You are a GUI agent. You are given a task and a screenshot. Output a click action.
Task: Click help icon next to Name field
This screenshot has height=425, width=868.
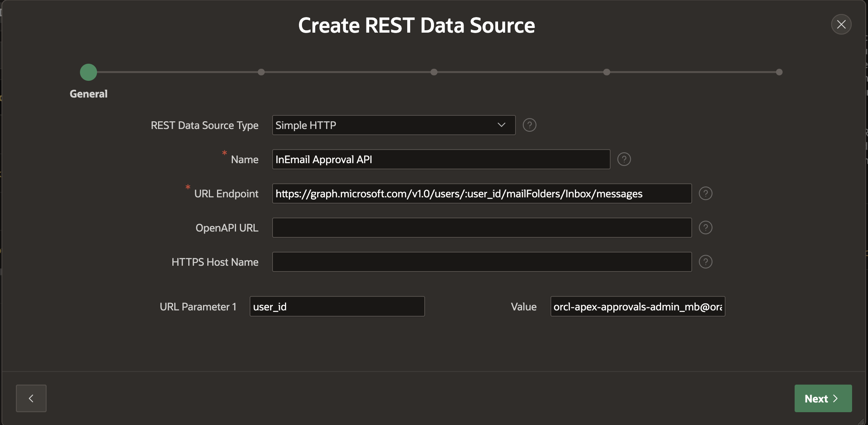(x=624, y=159)
